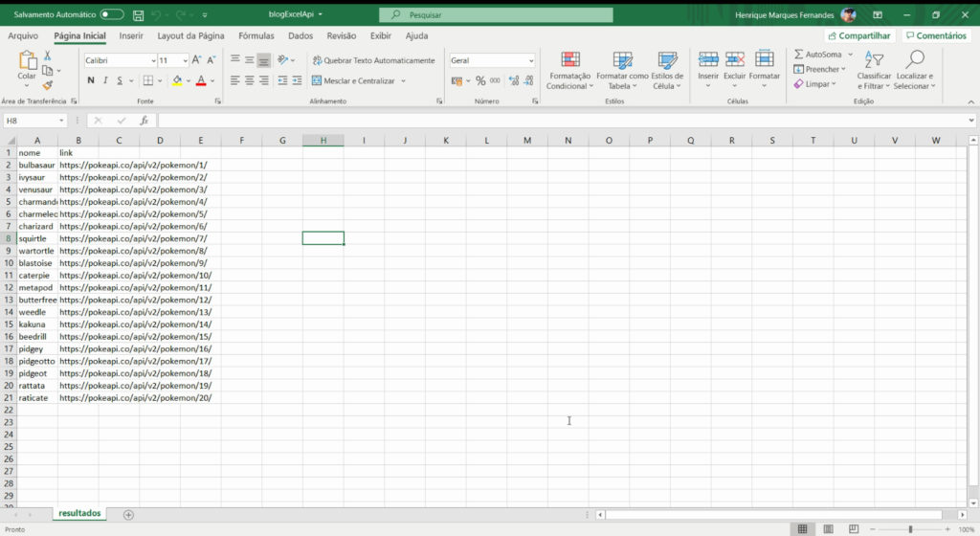Increase decimal places icon
The height and width of the screenshot is (536, 980).
[514, 80]
